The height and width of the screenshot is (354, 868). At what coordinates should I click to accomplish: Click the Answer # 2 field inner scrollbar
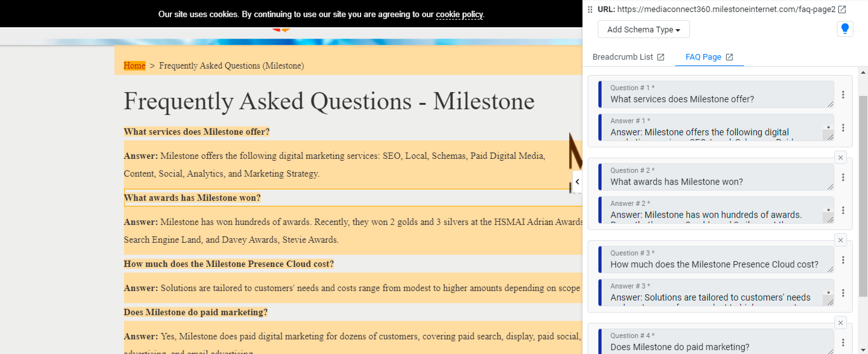click(x=828, y=210)
